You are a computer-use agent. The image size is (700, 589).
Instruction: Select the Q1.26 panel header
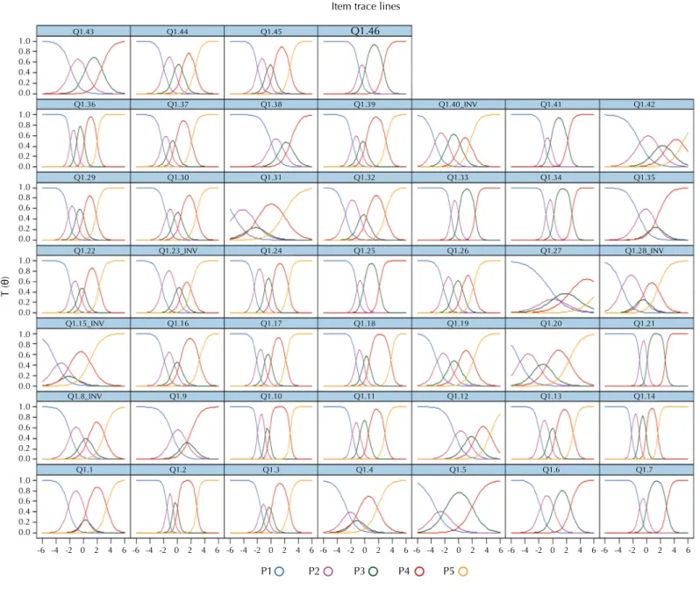pyautogui.click(x=459, y=251)
